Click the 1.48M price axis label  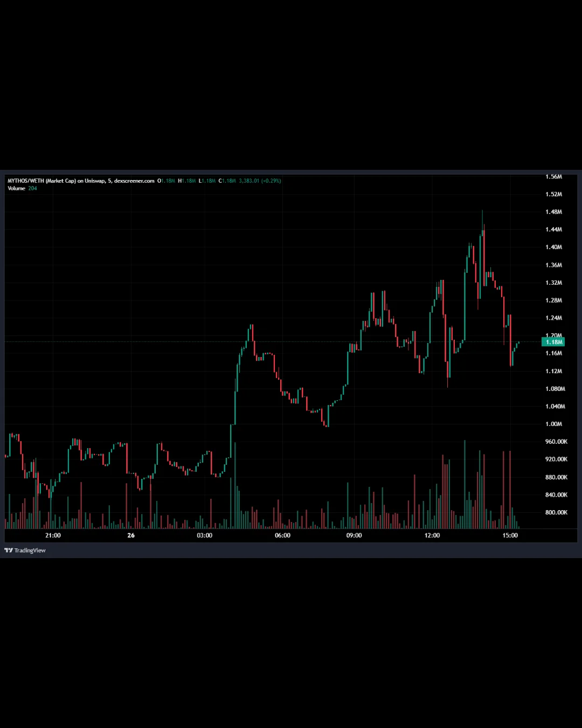553,212
